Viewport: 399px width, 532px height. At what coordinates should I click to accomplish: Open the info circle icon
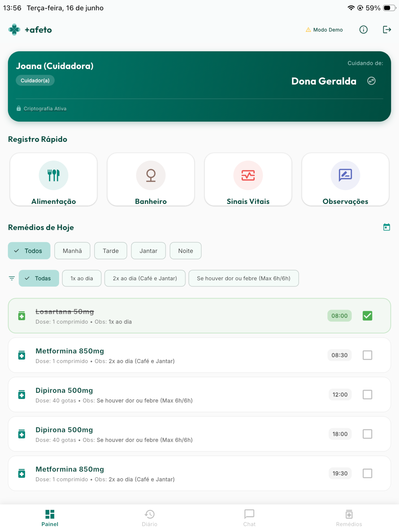click(x=363, y=30)
